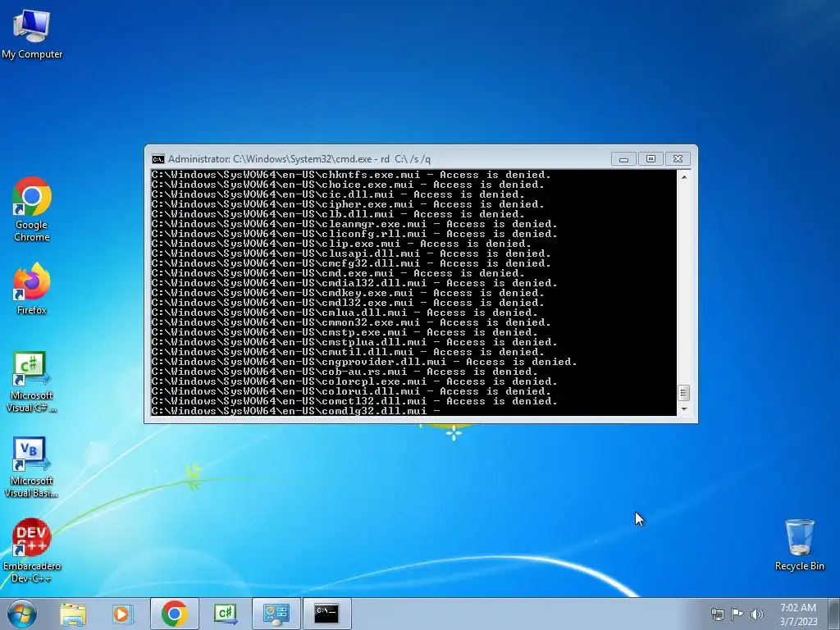Click the line for cmstplua.dll.mui
The height and width of the screenshot is (630, 840).
pos(354,342)
